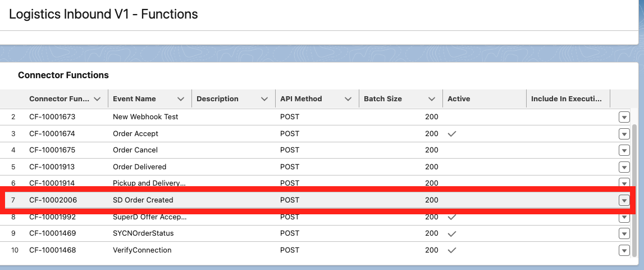The height and width of the screenshot is (270, 644).
Task: Sort by Active column header
Action: [459, 99]
